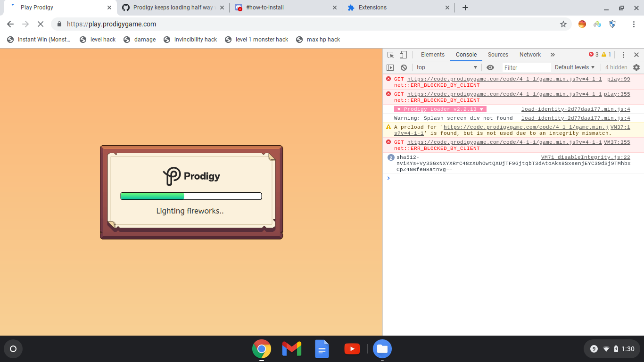The height and width of the screenshot is (362, 644).
Task: Switch to the Sources tab
Action: [x=498, y=54]
